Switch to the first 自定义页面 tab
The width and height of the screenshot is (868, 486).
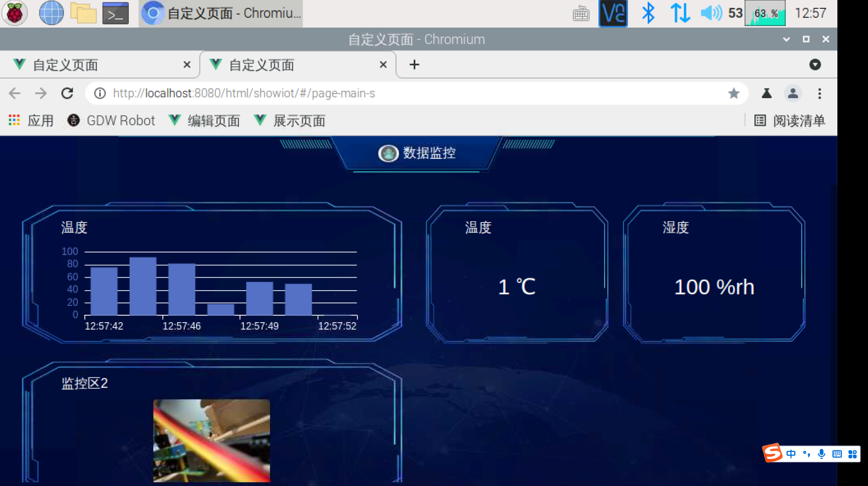99,65
